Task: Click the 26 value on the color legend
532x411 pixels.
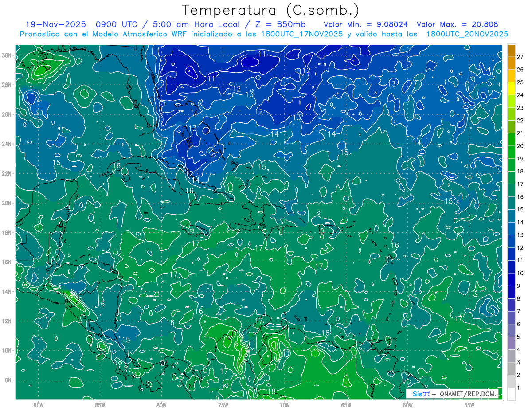Action: coord(520,70)
